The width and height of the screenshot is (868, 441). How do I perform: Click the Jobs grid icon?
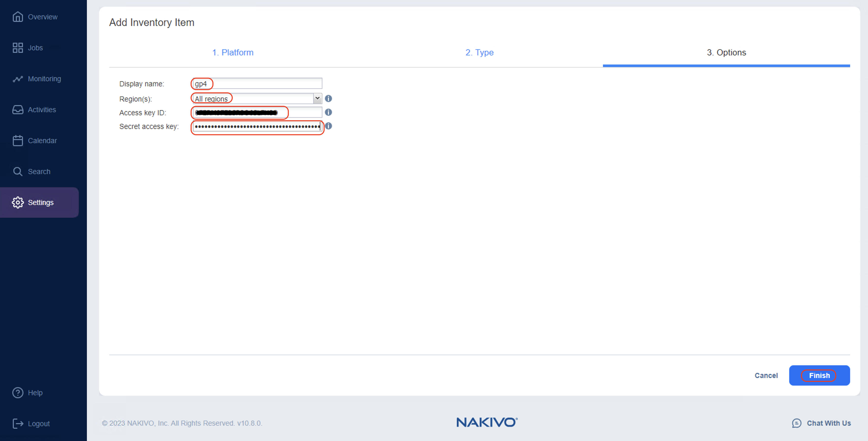point(18,48)
